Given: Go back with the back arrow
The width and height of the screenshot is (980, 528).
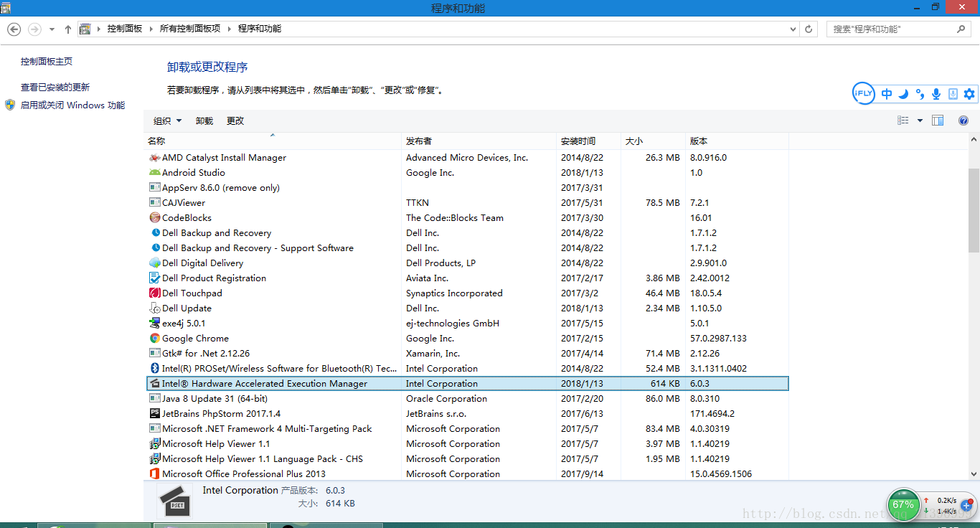Looking at the screenshot, I should coord(14,29).
